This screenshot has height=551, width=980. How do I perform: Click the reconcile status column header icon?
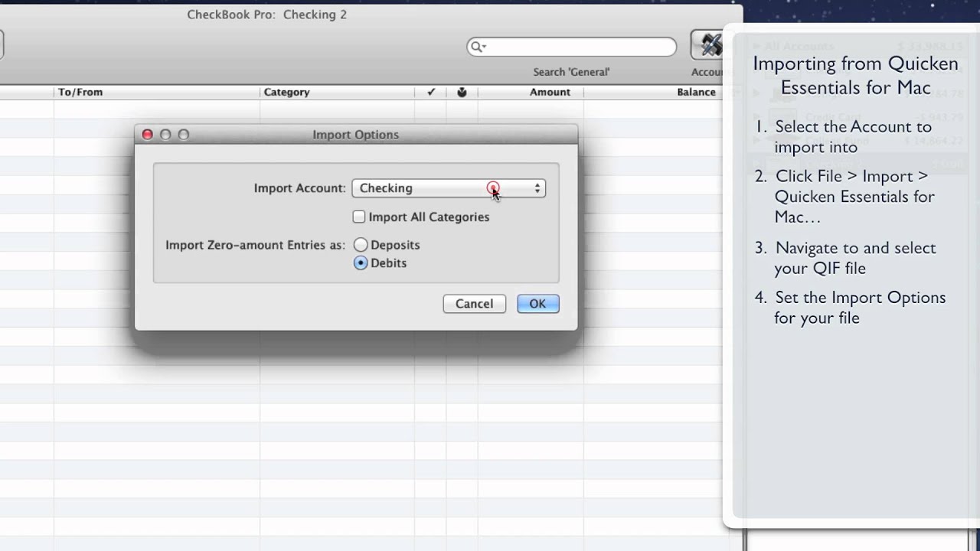click(x=462, y=92)
